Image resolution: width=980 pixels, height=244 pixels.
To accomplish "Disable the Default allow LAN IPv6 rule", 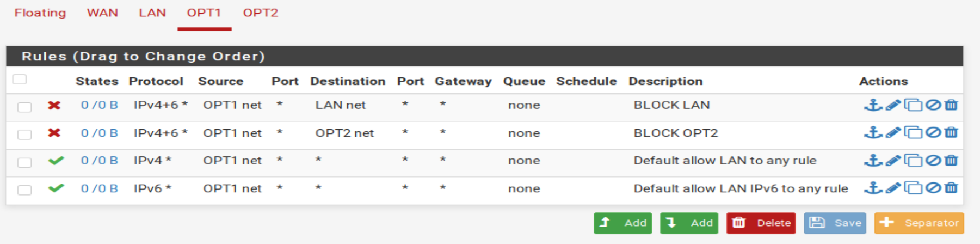I will pyautogui.click(x=933, y=188).
